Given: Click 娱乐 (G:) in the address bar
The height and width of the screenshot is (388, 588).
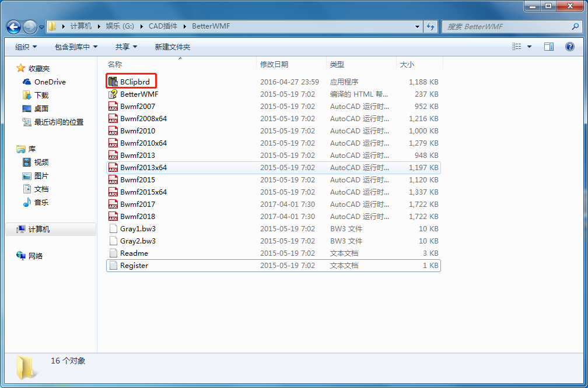Looking at the screenshot, I should [x=120, y=26].
